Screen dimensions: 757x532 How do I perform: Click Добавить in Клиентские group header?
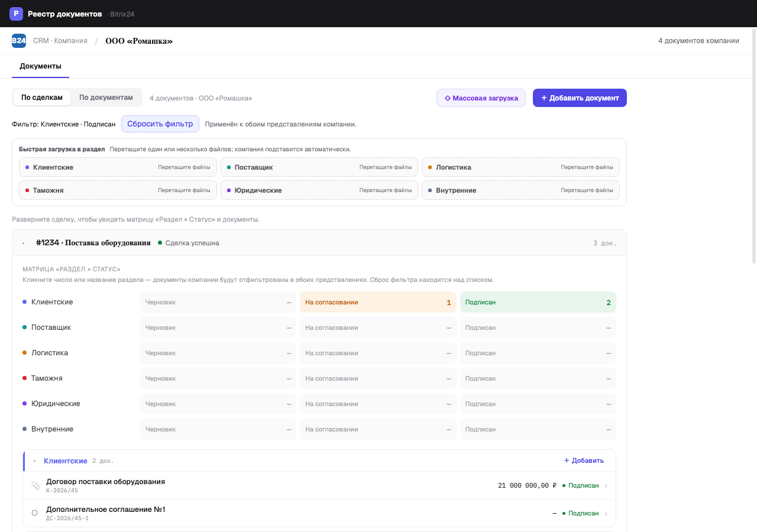pos(584,460)
